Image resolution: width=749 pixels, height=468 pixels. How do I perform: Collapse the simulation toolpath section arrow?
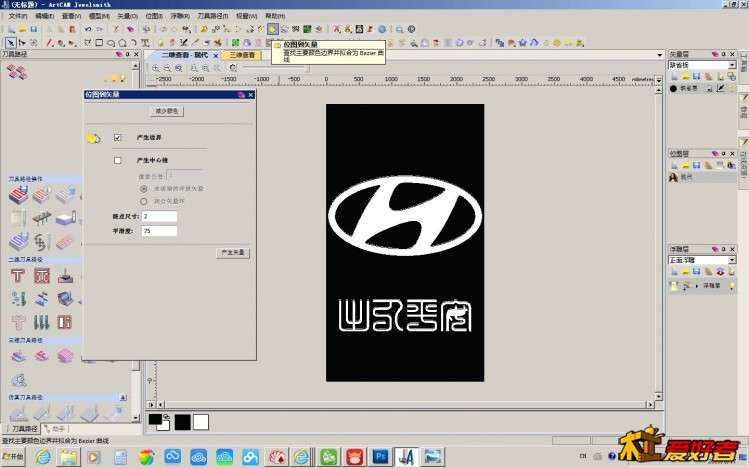click(x=123, y=397)
